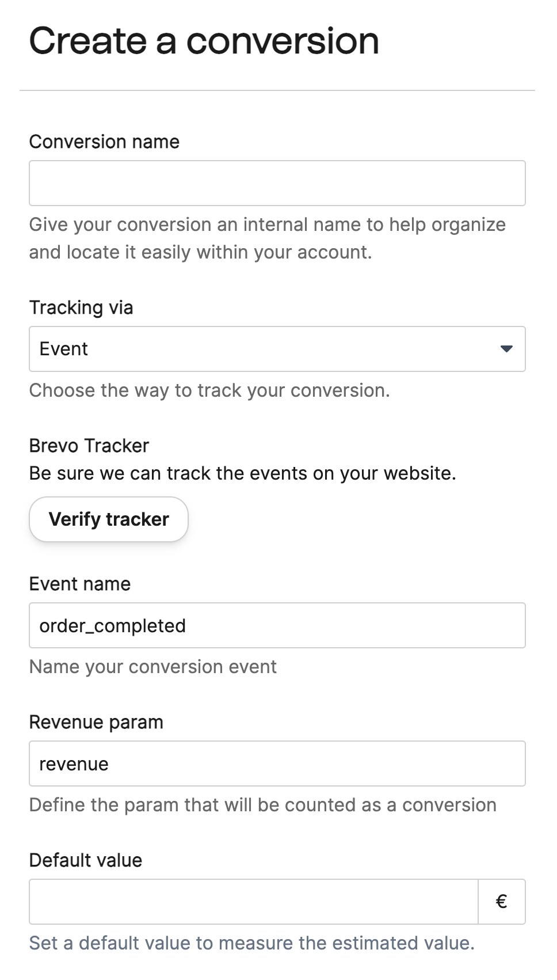Click the Conversion name label
The height and width of the screenshot is (980, 557).
pos(104,142)
